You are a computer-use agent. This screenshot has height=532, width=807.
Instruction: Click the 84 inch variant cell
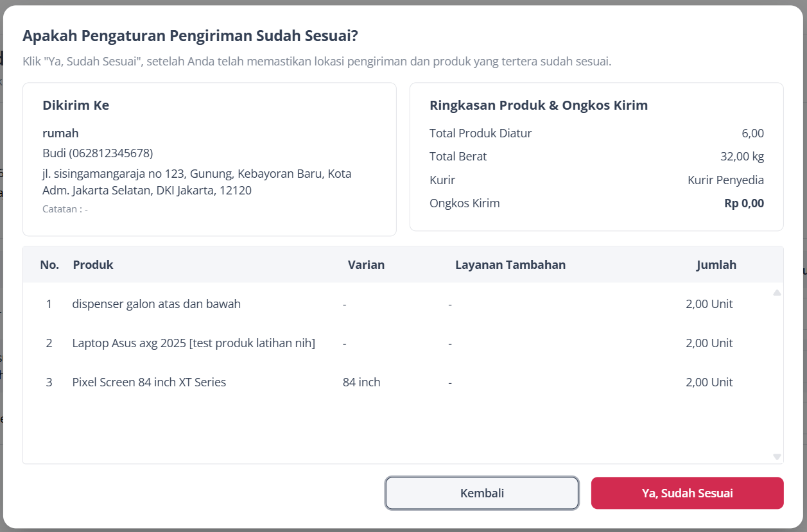click(361, 382)
